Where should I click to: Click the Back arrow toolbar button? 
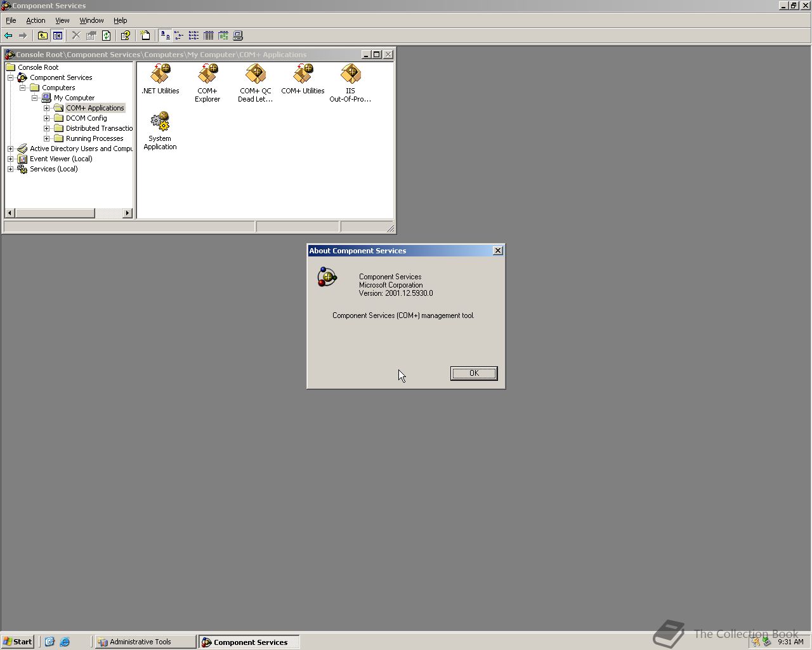pyautogui.click(x=8, y=36)
